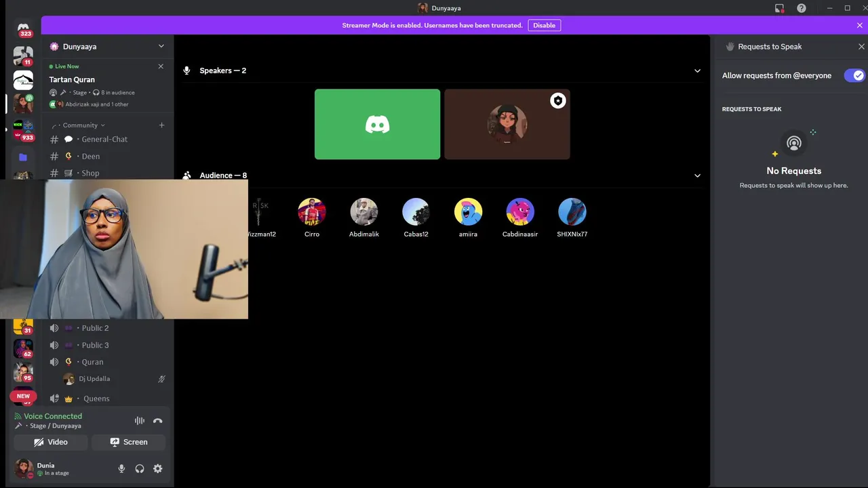Open the server icon with badge 31
The width and height of the screenshot is (868, 488).
click(x=23, y=326)
